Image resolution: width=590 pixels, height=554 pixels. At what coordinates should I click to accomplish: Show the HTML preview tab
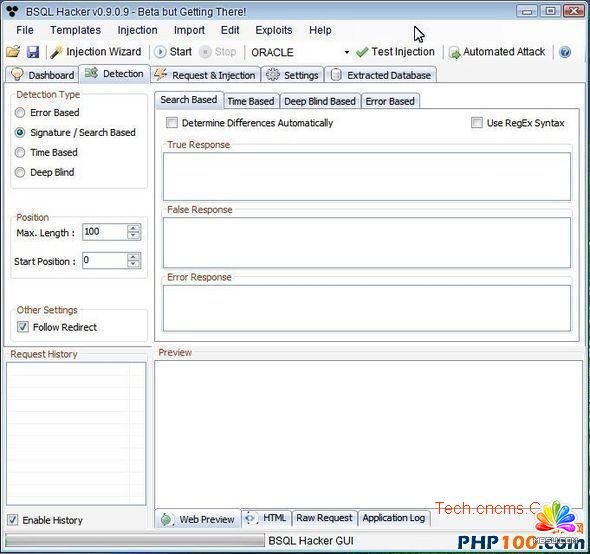[266, 518]
